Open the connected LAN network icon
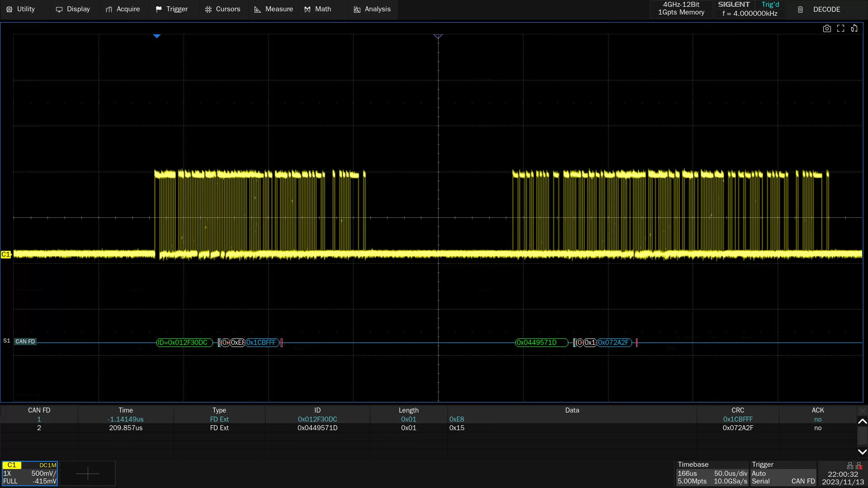Screen dimensions: 868x488 click(850, 466)
